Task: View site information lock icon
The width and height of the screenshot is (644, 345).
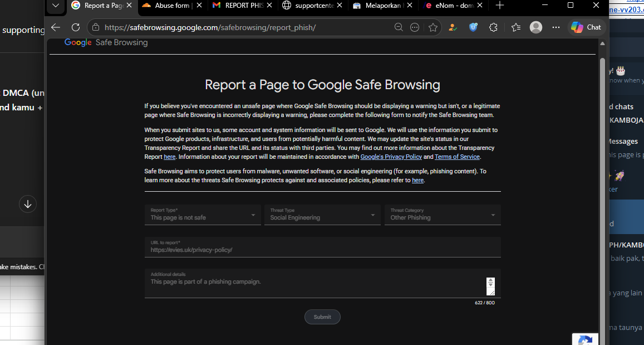Action: click(96, 27)
